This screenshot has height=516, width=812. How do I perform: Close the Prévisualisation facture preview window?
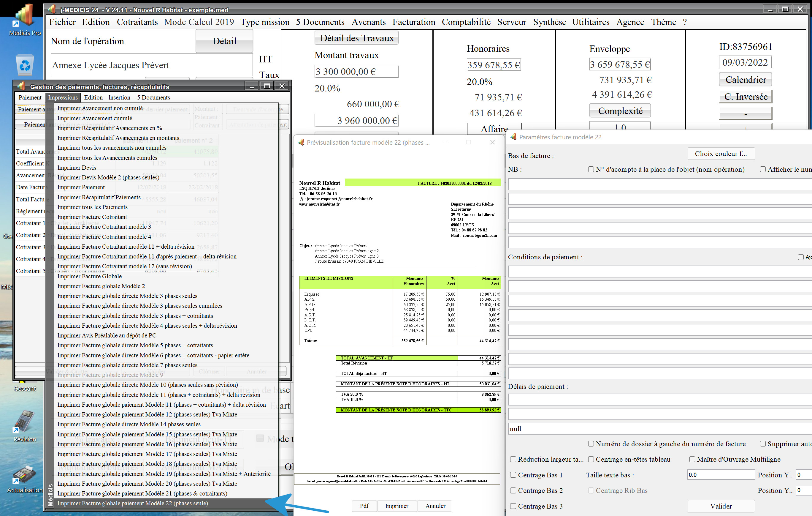pos(492,142)
